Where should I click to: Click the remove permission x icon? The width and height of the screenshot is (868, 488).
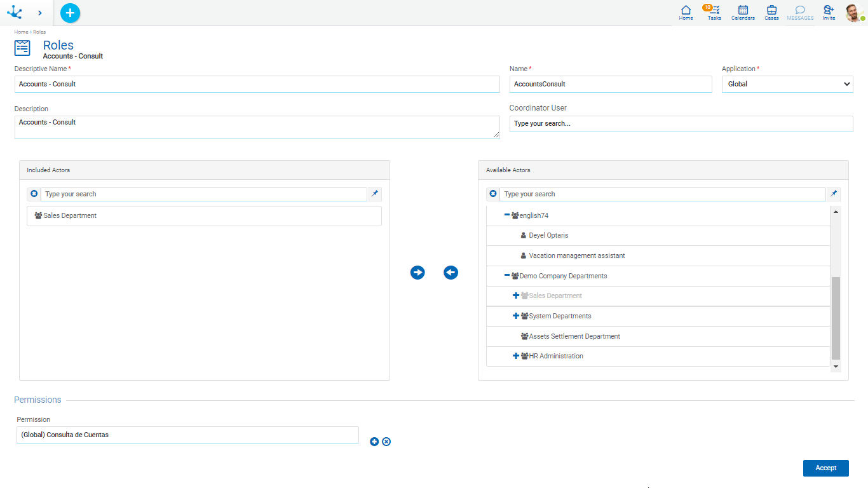[x=386, y=442]
